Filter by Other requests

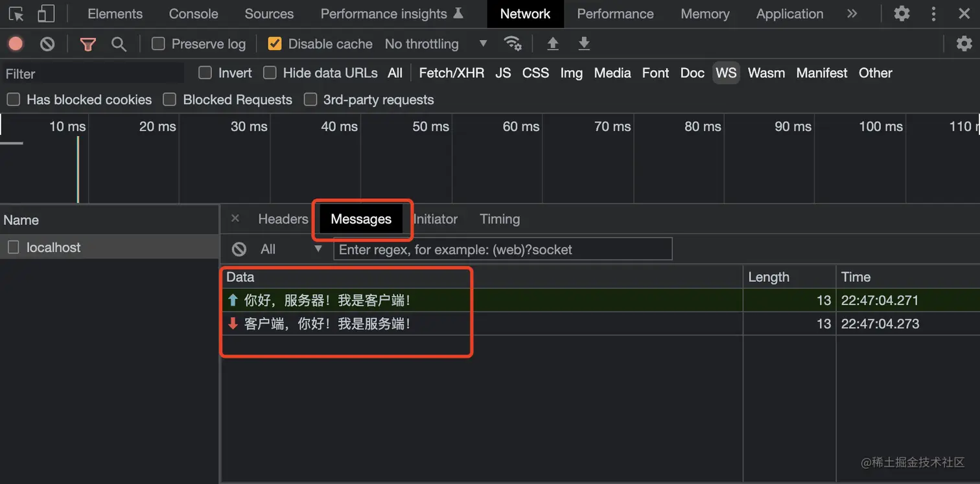tap(875, 73)
